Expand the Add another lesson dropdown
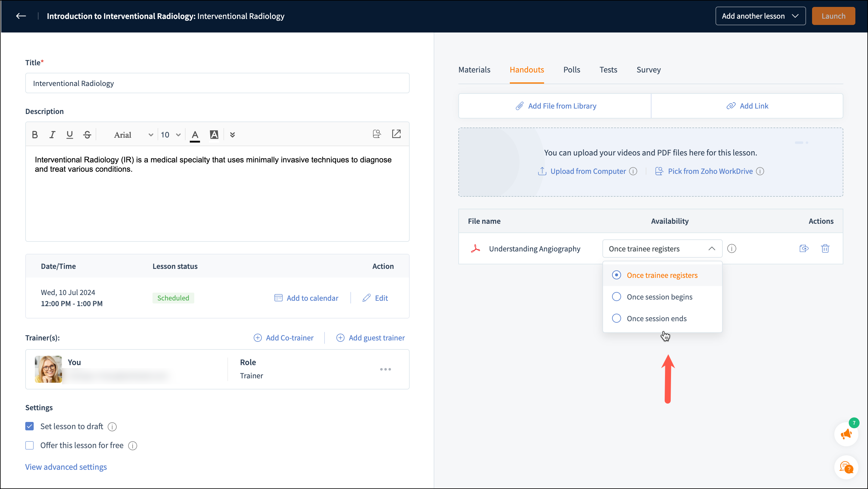Screen dimensions: 868x489 (x=760, y=16)
